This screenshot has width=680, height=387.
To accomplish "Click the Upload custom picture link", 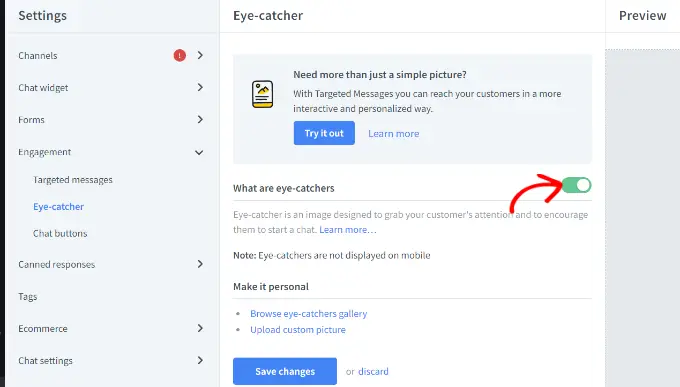I will click(298, 330).
